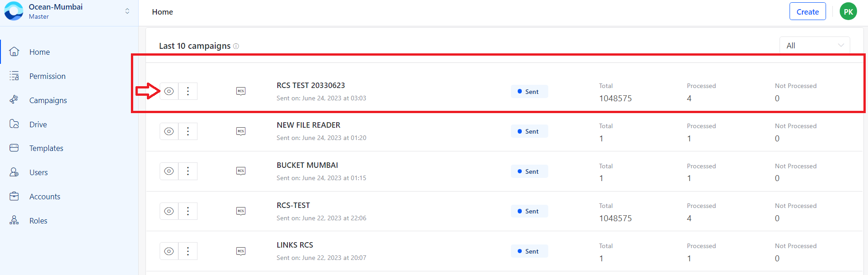Open three-dot menu for RCS TEST 20330623

coord(188,91)
